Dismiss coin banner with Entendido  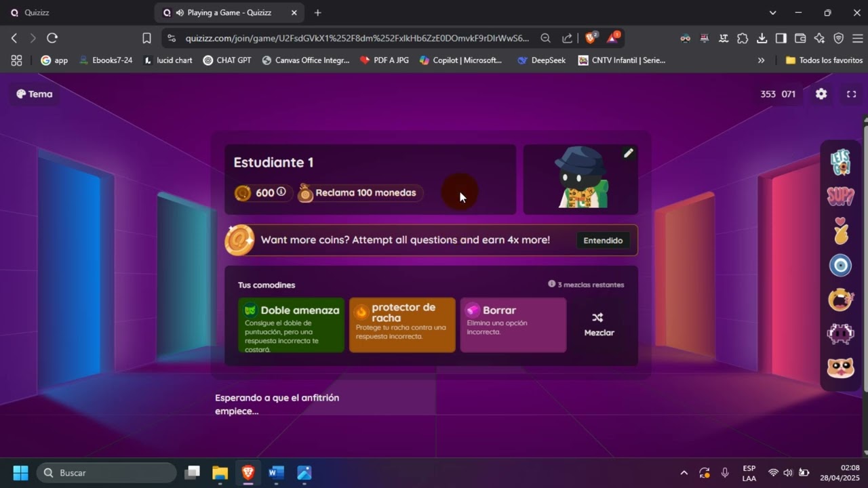coord(603,241)
